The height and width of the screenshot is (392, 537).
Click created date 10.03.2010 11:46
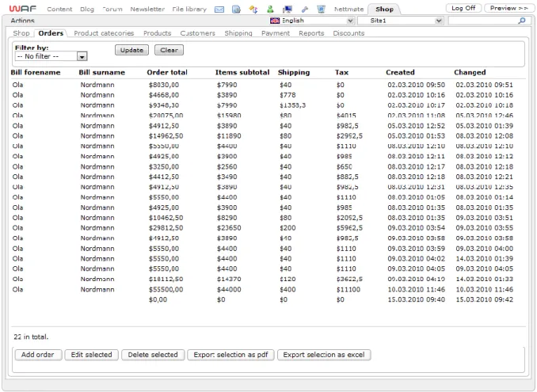point(416,289)
